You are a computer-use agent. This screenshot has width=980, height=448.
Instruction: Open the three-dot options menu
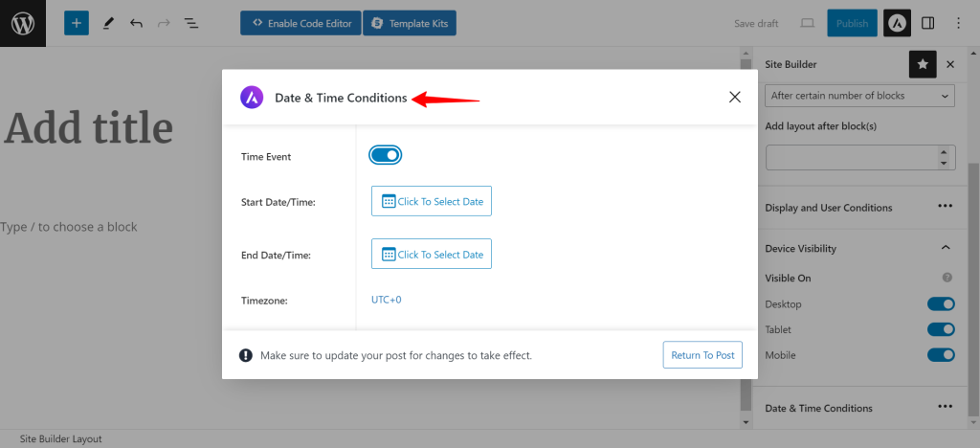959,23
